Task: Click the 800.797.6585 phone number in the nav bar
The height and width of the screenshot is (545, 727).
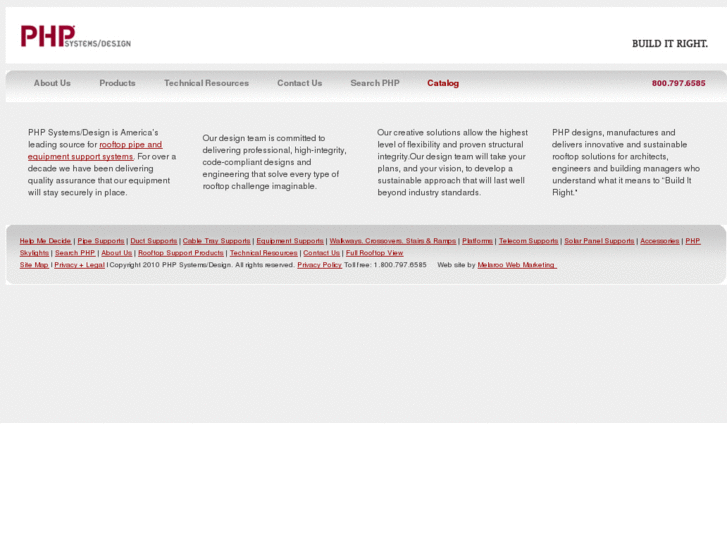Action: click(678, 83)
